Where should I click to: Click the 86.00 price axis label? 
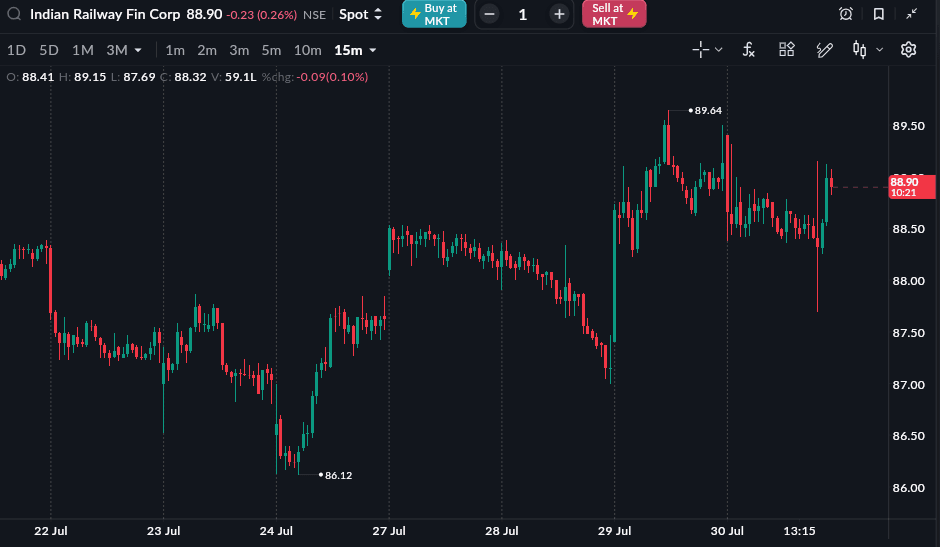(908, 488)
